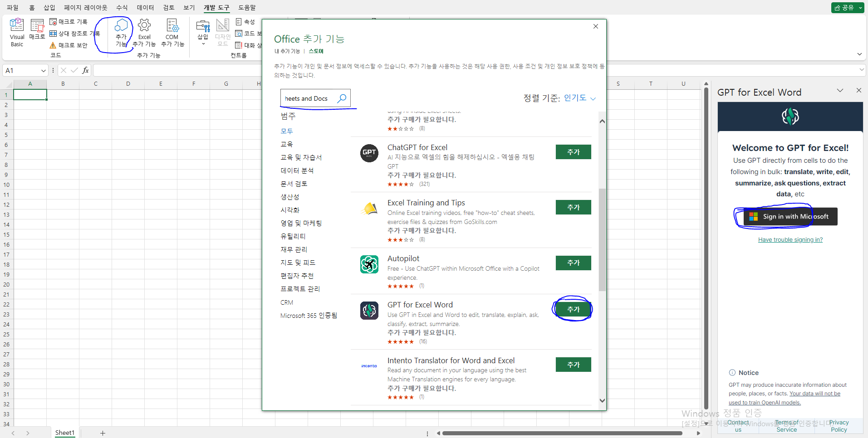Click the GPT for Excel Word list icon
The image size is (868, 438).
pyautogui.click(x=369, y=311)
